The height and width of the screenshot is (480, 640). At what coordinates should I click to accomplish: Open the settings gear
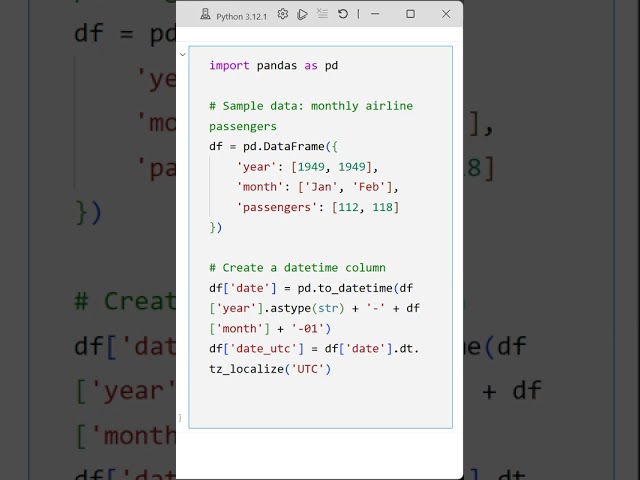pos(282,14)
